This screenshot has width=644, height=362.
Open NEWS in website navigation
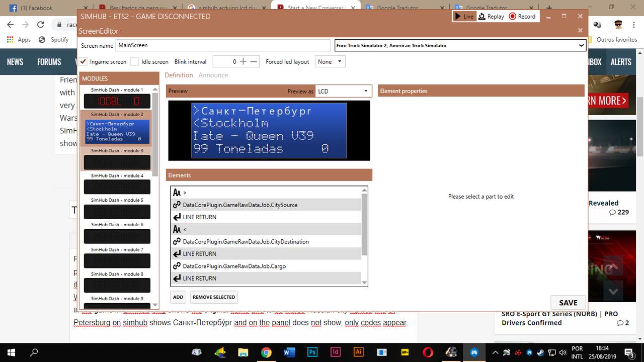point(15,62)
